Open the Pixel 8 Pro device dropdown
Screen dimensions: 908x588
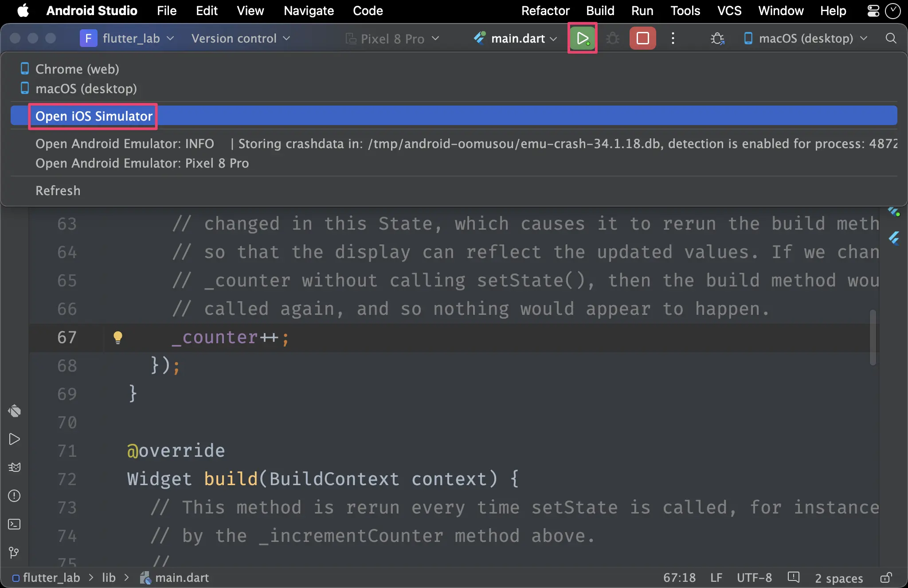click(x=392, y=39)
